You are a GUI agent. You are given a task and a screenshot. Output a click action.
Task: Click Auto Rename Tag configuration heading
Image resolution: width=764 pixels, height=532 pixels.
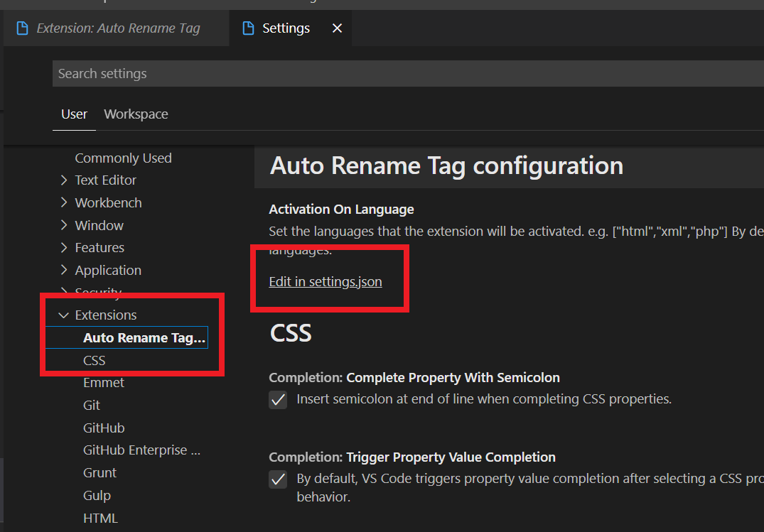tap(446, 165)
